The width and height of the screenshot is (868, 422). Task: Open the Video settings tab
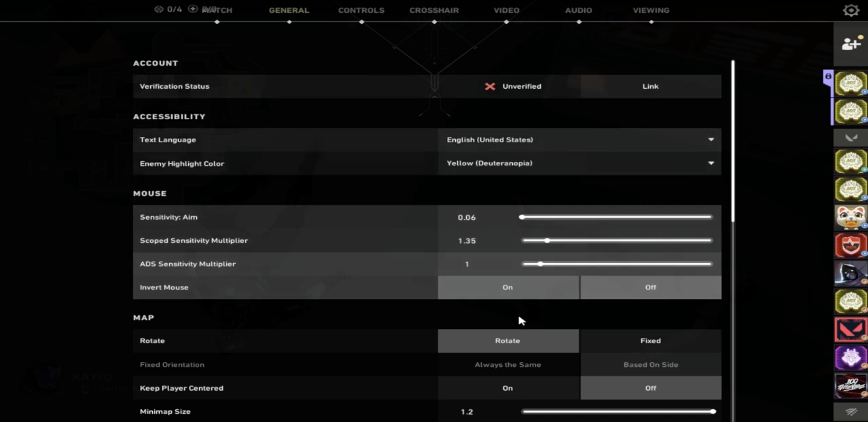pos(506,10)
